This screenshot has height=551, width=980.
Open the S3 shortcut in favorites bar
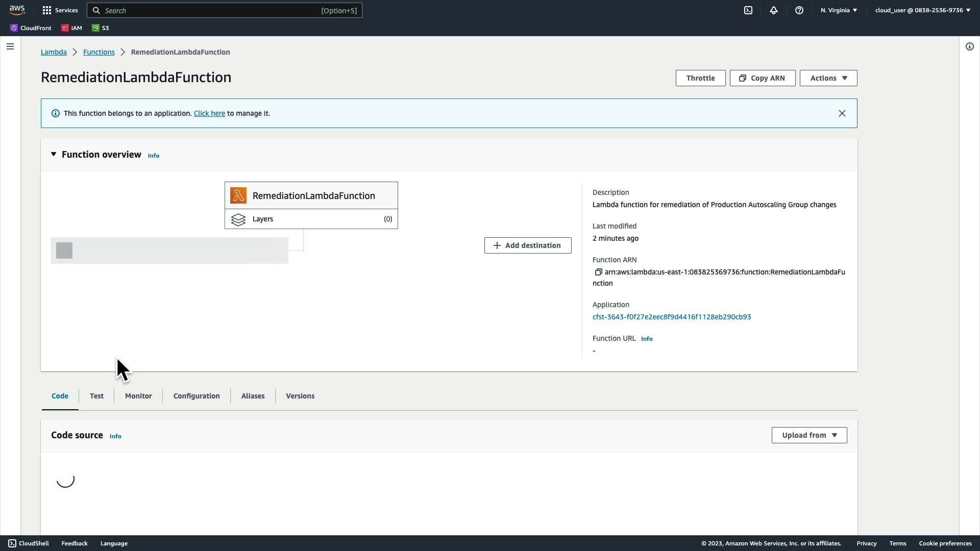101,28
